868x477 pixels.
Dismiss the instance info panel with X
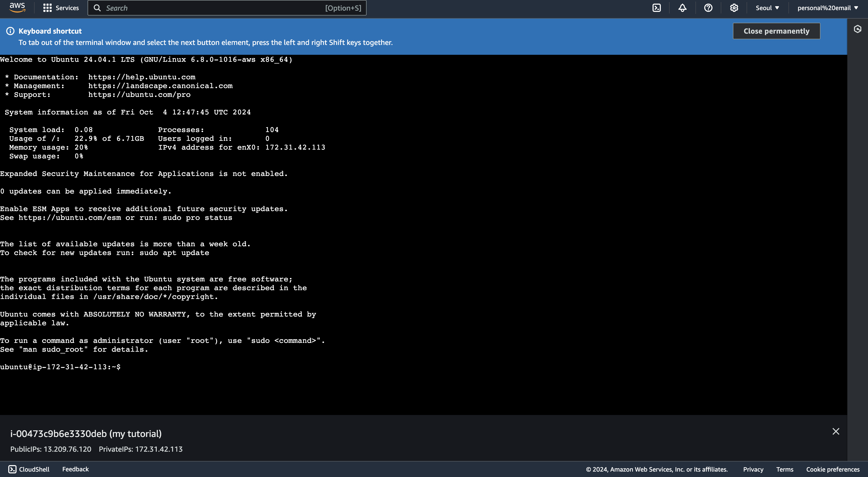click(836, 432)
